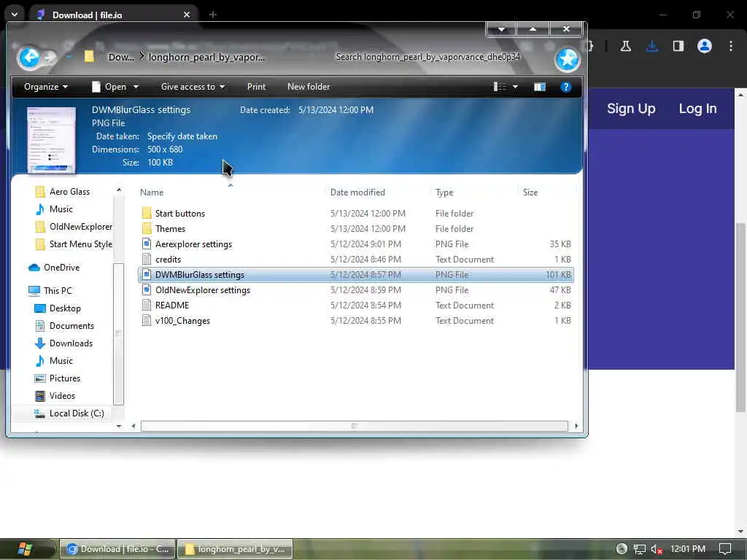Click the Explorer forward arrow button
The height and width of the screenshot is (560, 747).
tap(50, 58)
